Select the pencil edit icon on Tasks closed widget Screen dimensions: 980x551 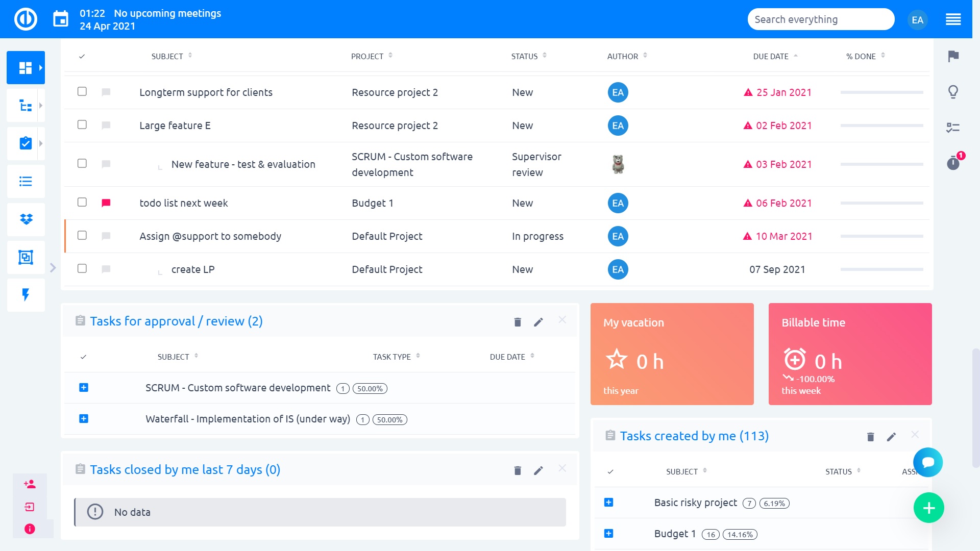pyautogui.click(x=538, y=470)
